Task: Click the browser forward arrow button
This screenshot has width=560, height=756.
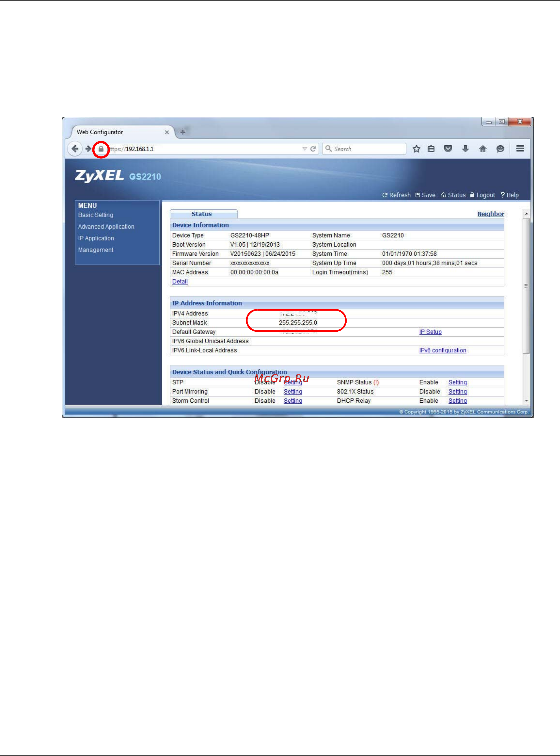Action: (88, 149)
